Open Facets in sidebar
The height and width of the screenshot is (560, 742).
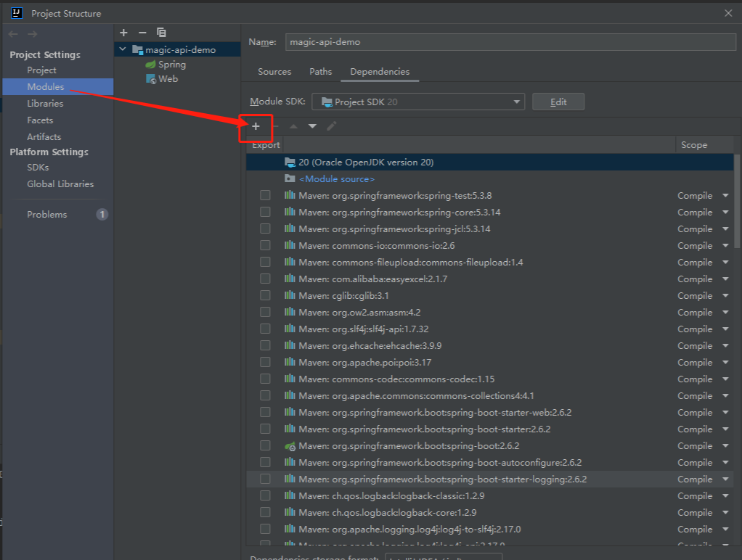click(x=40, y=120)
